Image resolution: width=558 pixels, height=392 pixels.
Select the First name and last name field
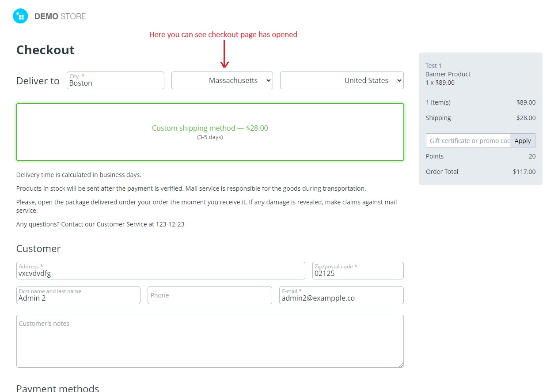point(78,295)
